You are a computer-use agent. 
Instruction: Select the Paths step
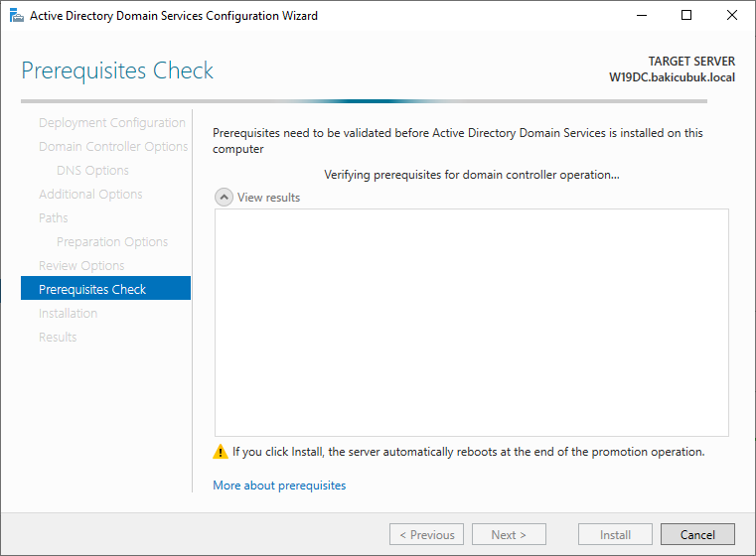(x=53, y=217)
